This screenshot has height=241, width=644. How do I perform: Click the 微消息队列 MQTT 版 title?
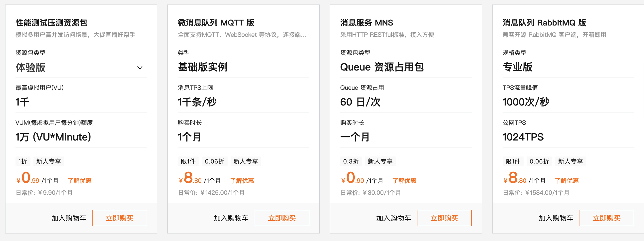[x=216, y=22]
